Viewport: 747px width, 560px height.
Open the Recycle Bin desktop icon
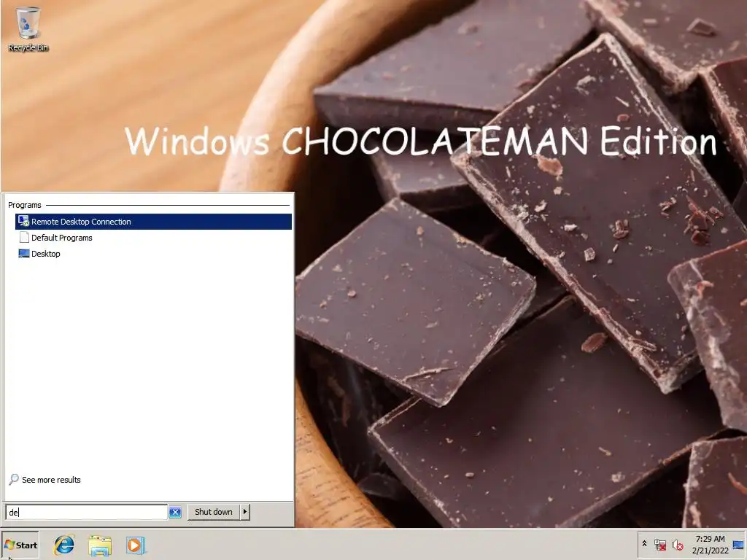pos(28,28)
